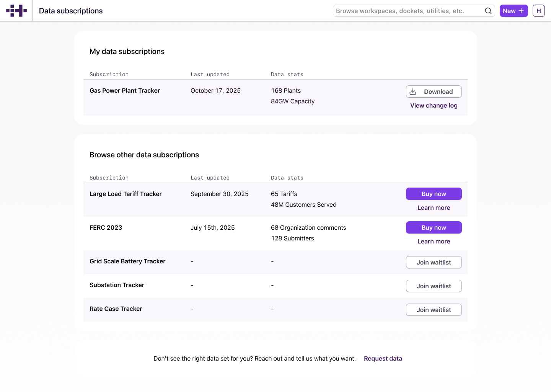Buy the Large Load Tariff Tracker subscription

434,194
